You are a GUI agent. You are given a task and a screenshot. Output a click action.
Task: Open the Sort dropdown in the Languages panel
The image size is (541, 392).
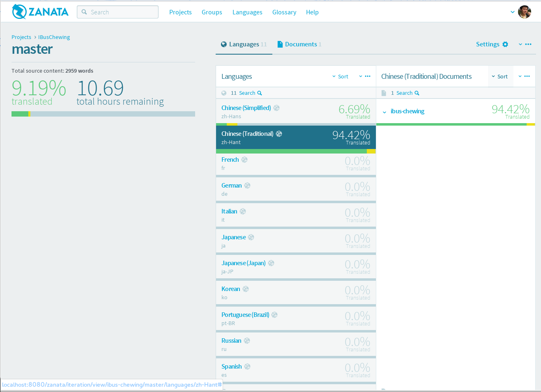[340, 76]
